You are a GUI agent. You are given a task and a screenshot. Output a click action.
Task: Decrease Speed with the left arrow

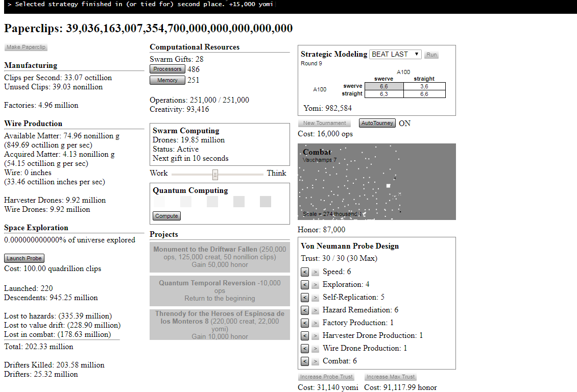(x=305, y=272)
